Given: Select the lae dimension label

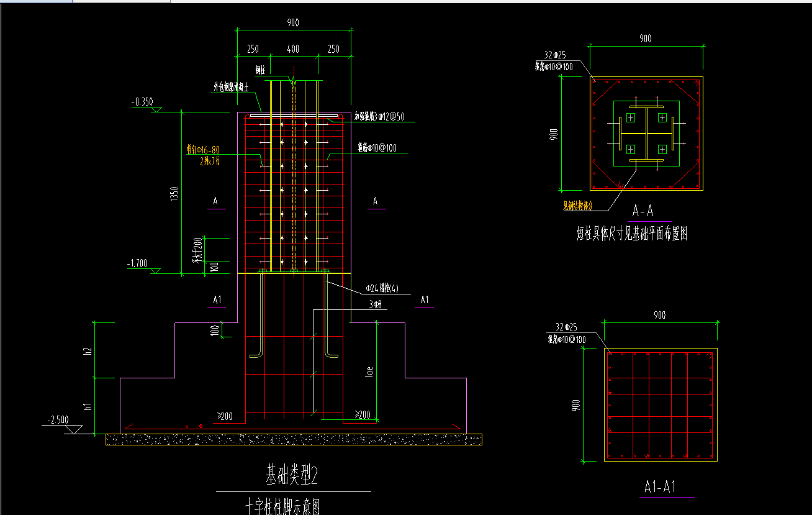Looking at the screenshot, I should coord(369,372).
